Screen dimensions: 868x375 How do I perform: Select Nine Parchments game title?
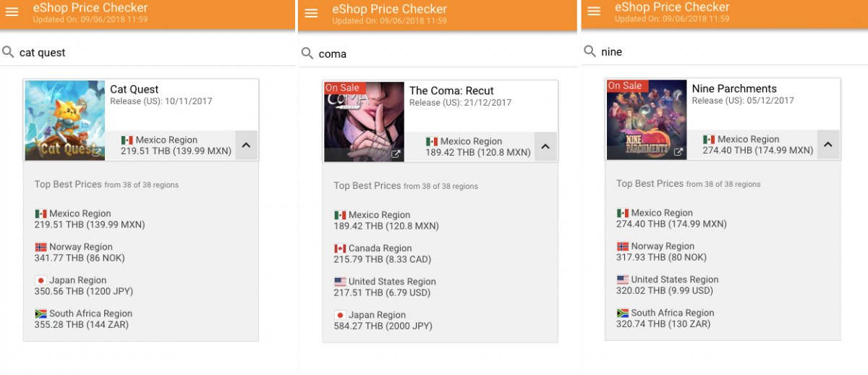[734, 88]
